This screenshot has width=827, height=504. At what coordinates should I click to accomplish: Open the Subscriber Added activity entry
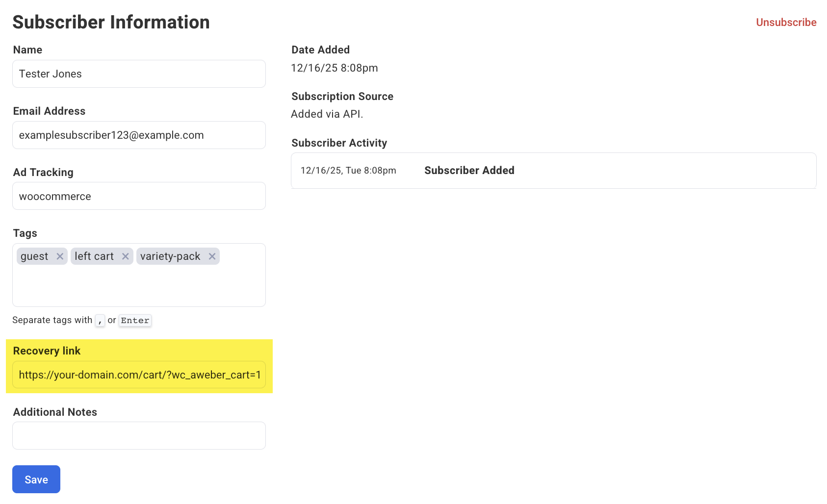[469, 171]
